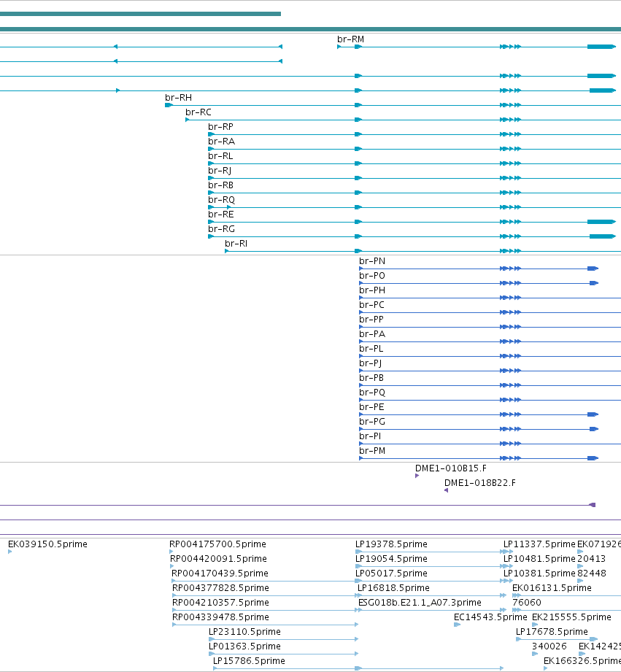The image size is (621, 672).
Task: Select the br-PQ protein label
Action: [x=372, y=392]
